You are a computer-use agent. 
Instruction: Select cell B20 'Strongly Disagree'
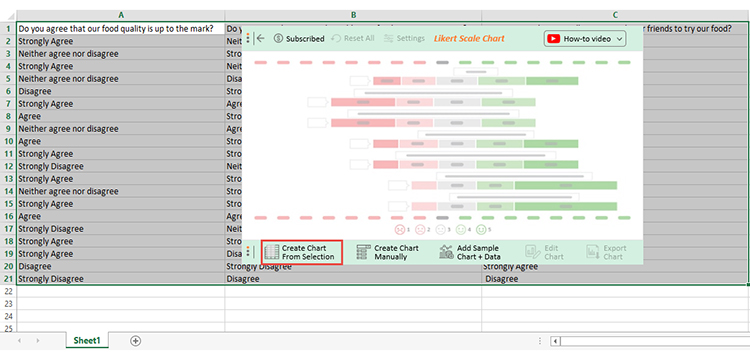coord(353,267)
